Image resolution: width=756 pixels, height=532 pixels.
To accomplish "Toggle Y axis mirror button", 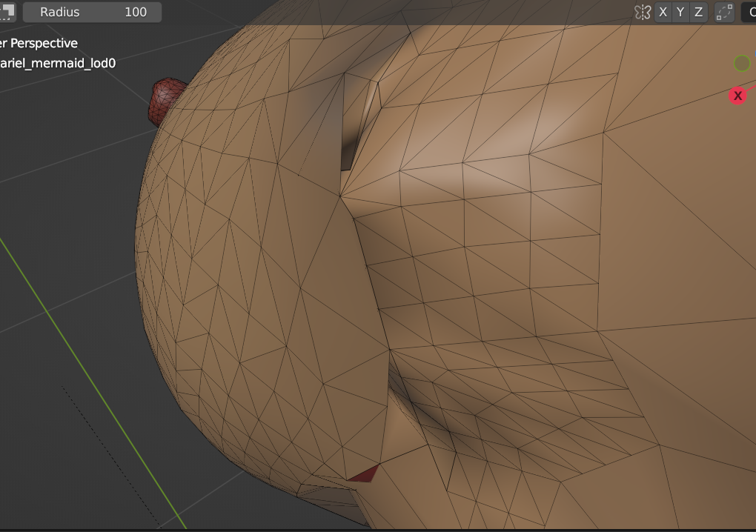I will 680,12.
